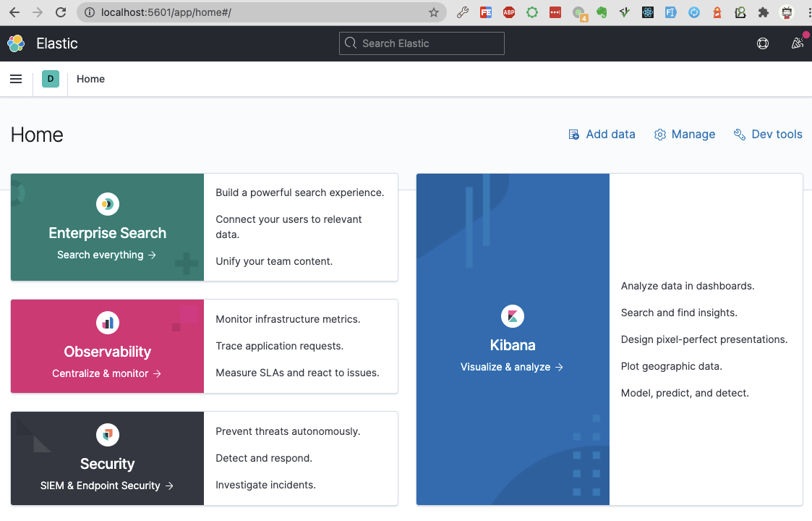Click Centralize & monitor link

[x=107, y=374]
